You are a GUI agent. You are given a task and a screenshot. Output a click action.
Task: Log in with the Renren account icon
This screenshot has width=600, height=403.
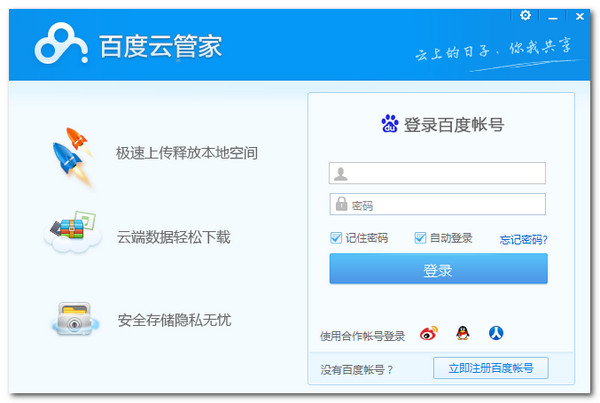point(496,333)
